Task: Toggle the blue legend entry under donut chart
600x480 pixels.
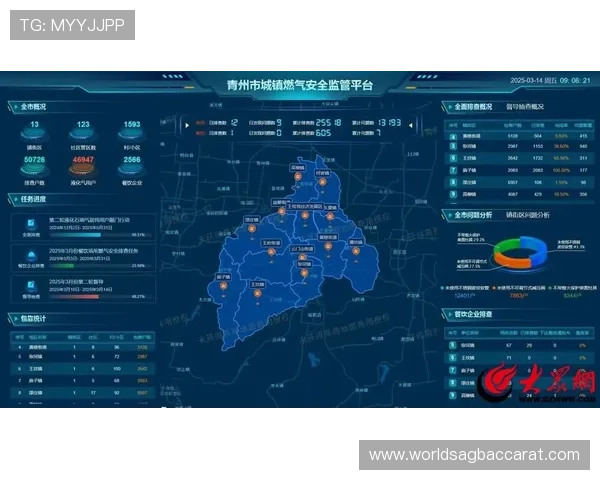Action: (465, 288)
